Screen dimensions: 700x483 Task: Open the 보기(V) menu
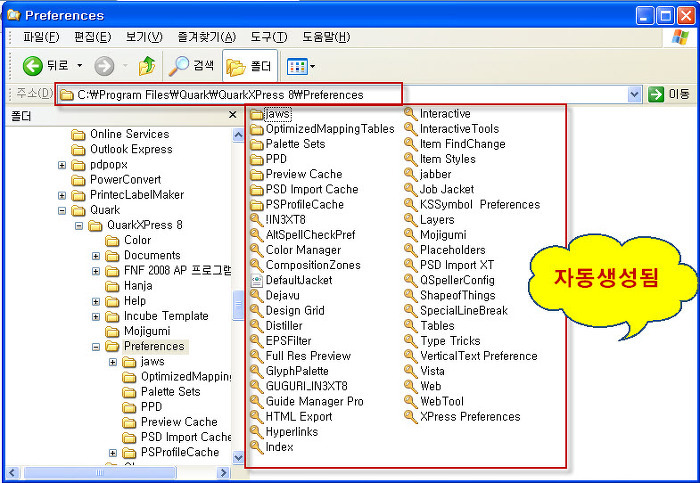(144, 37)
